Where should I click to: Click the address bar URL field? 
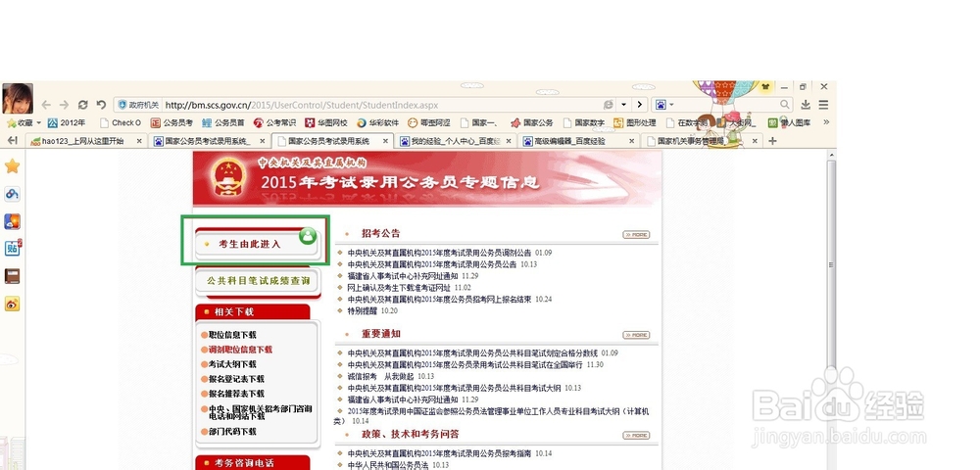[x=381, y=105]
